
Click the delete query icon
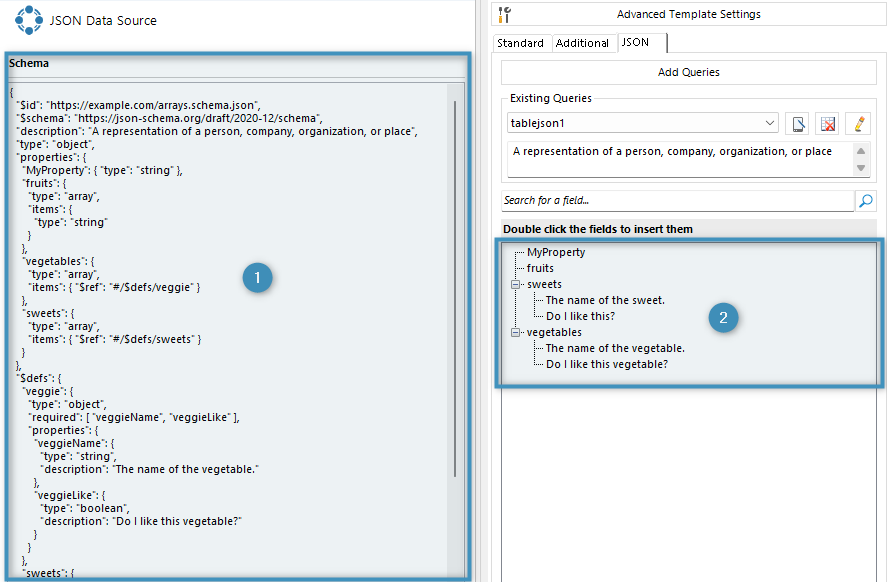(x=827, y=123)
